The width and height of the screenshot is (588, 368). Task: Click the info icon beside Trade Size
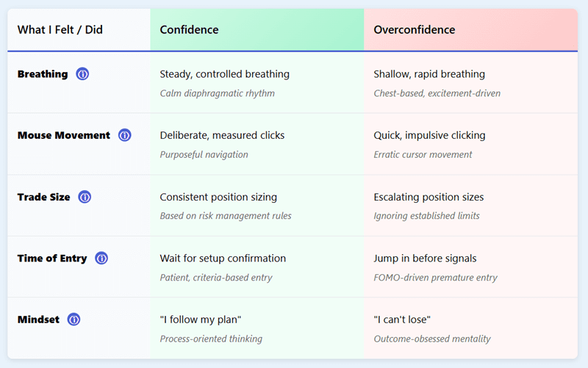(x=85, y=197)
